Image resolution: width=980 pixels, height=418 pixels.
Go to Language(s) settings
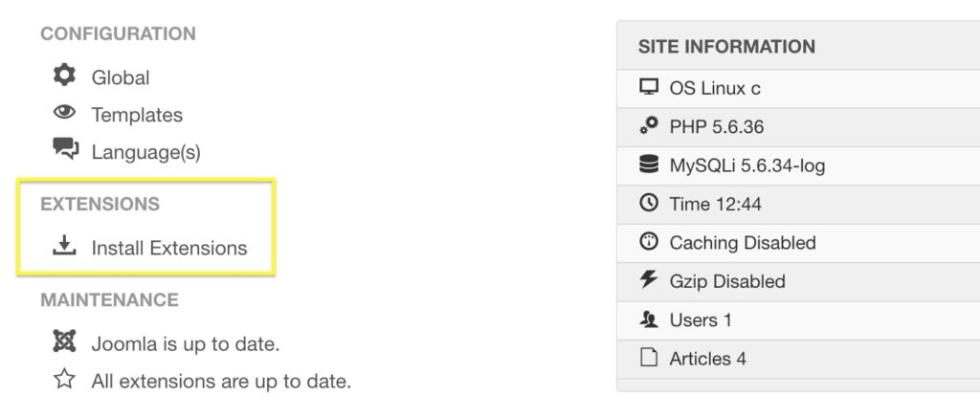(145, 152)
